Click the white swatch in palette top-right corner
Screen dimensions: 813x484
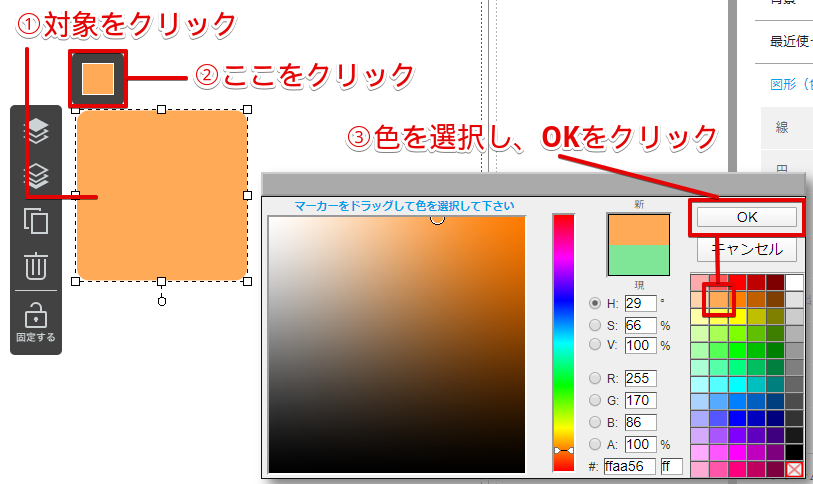point(794,282)
